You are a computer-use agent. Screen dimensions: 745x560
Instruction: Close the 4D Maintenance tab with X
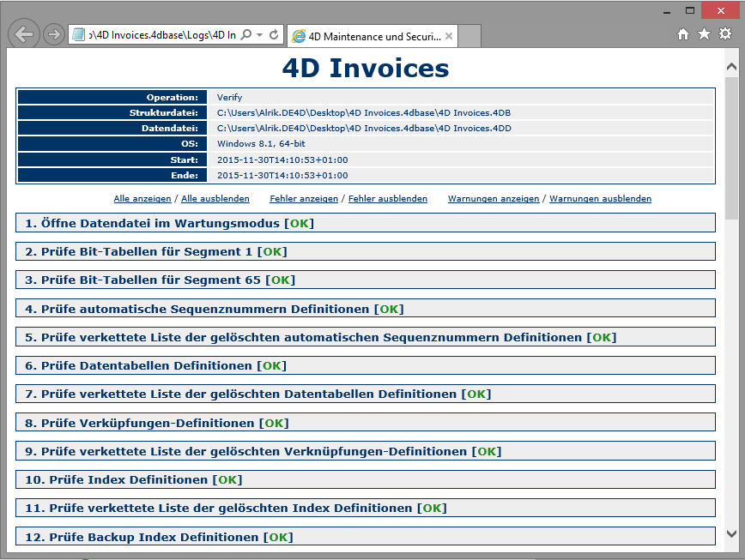[449, 36]
